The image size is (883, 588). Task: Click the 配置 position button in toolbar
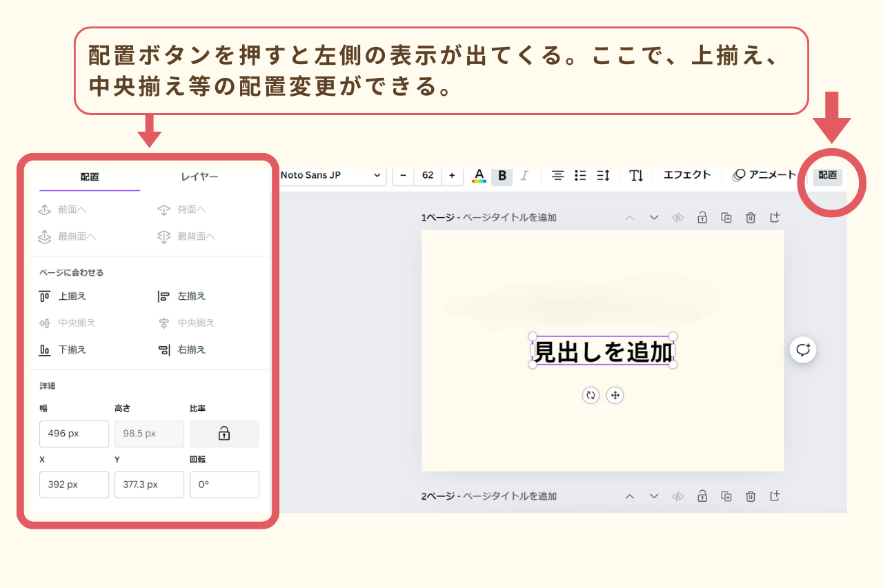828,175
